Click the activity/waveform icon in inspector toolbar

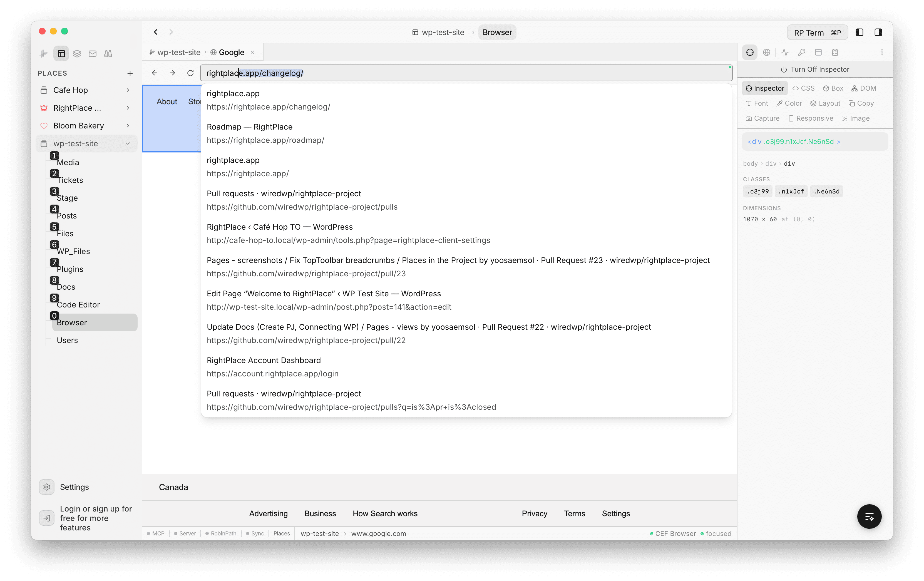coord(784,52)
